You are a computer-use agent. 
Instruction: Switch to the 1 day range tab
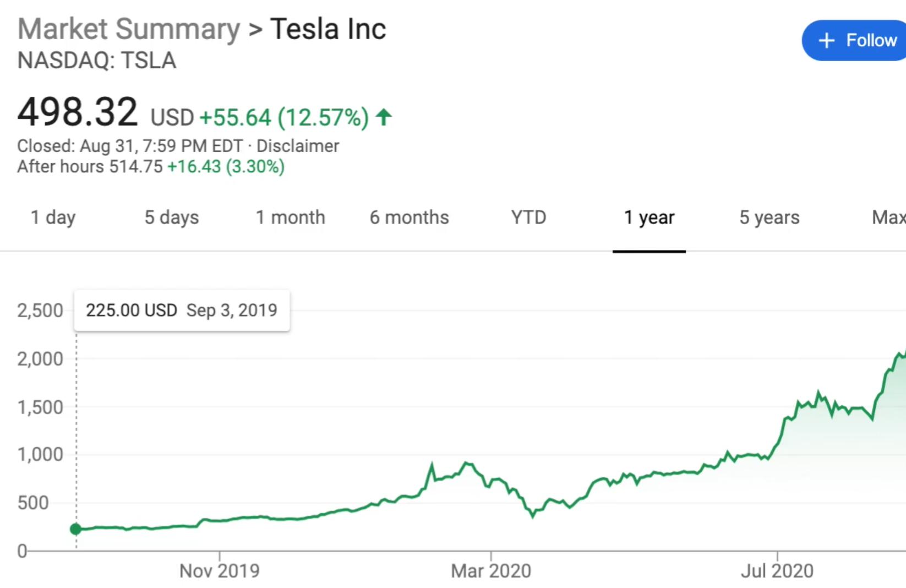click(x=53, y=217)
